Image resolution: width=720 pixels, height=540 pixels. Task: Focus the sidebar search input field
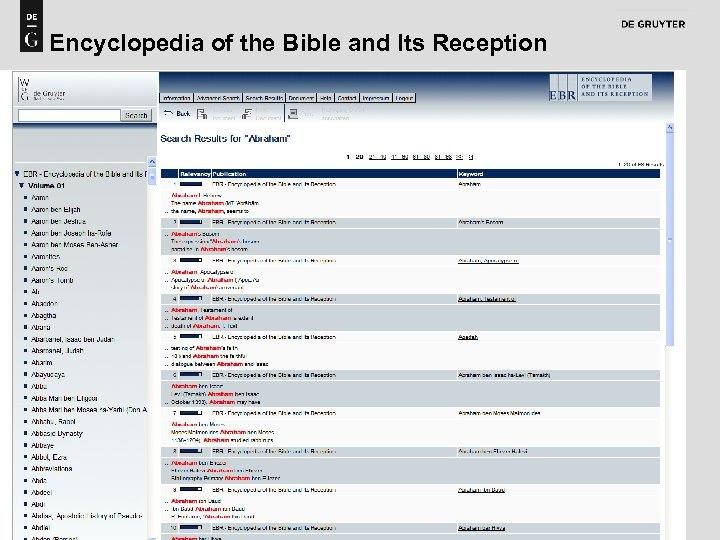click(x=69, y=115)
